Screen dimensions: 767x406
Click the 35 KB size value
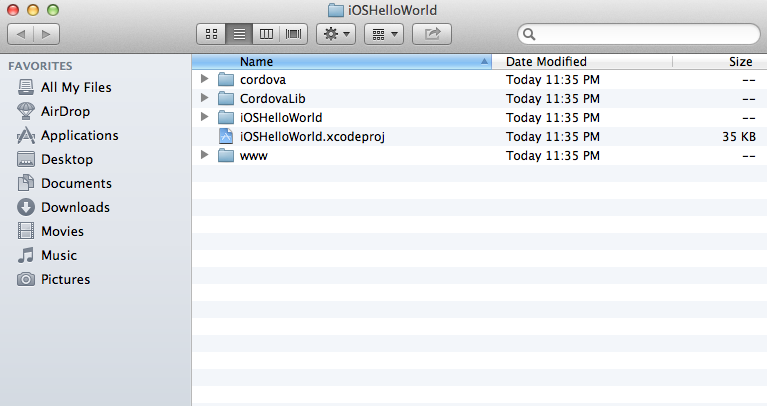tap(739, 137)
